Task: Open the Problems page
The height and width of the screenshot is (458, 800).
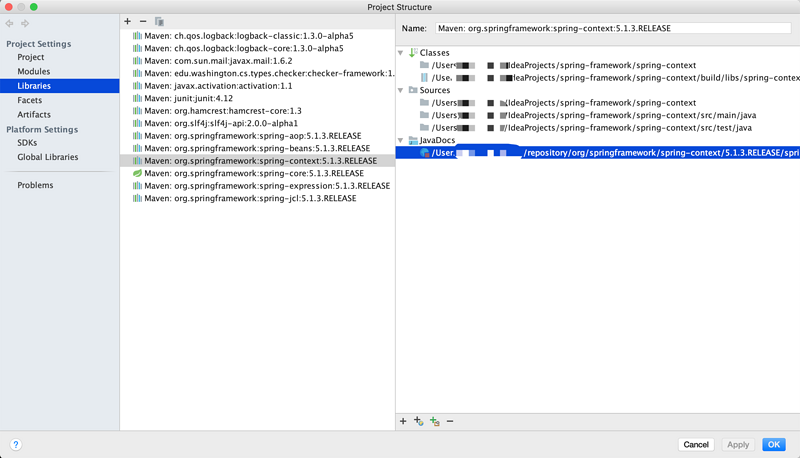Action: [x=35, y=185]
